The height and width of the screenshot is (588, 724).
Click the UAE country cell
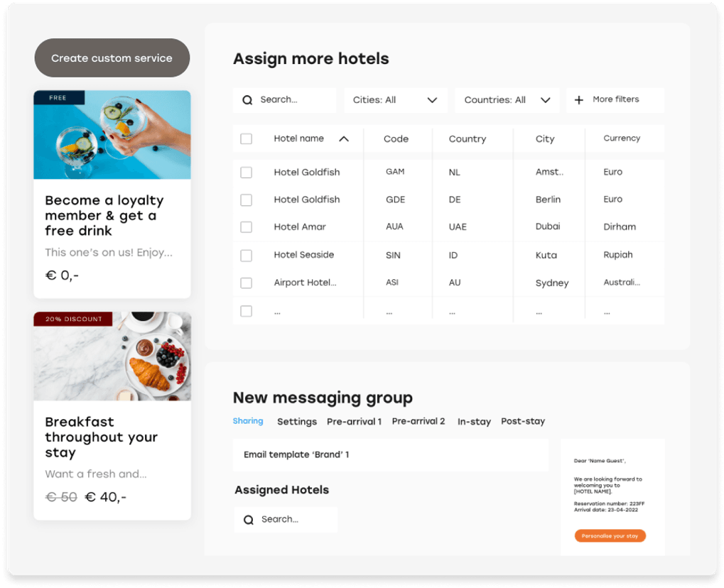tap(458, 227)
